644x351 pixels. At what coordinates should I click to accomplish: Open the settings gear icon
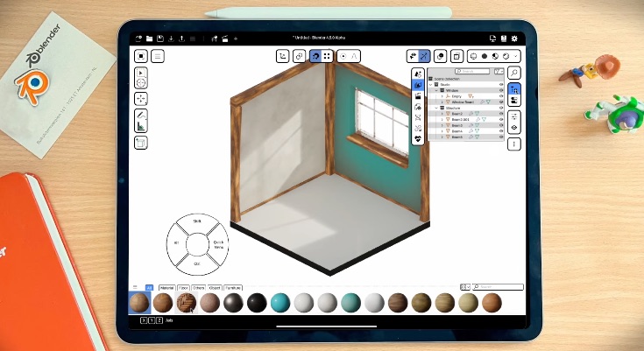tap(514, 39)
